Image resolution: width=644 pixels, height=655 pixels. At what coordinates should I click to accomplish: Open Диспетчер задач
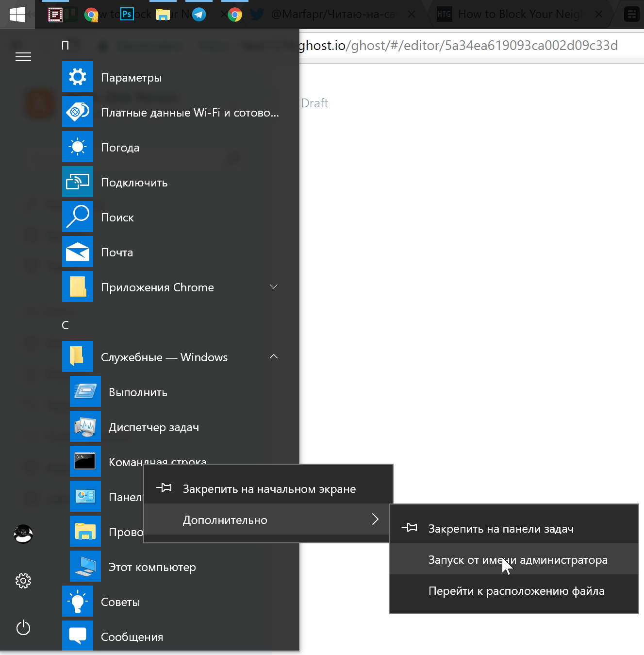pos(154,427)
